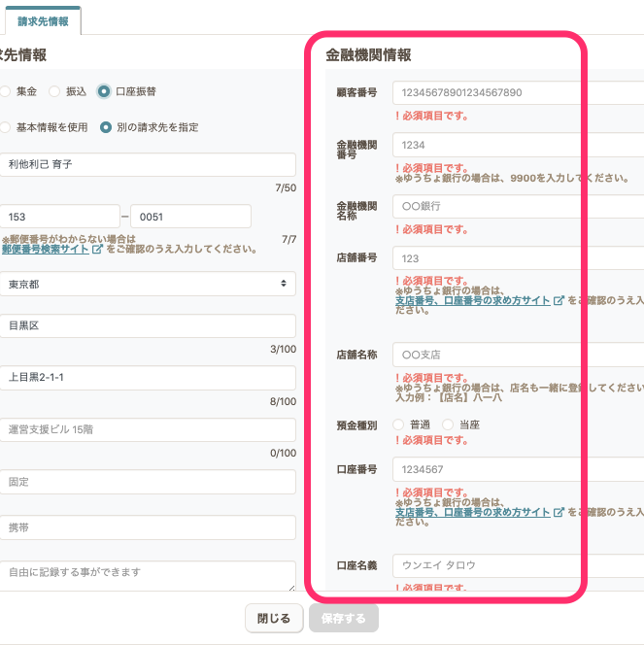Click the 口座名義 input field

coord(517,565)
